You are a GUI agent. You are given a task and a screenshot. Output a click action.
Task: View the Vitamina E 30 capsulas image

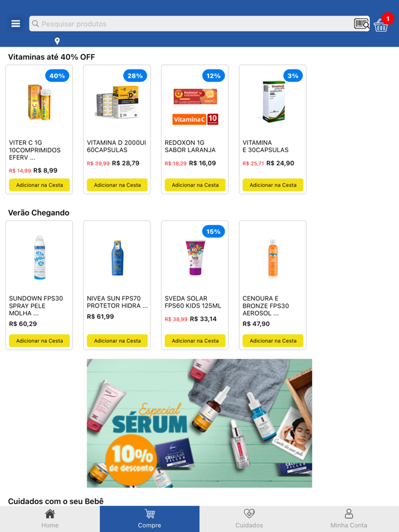click(273, 101)
